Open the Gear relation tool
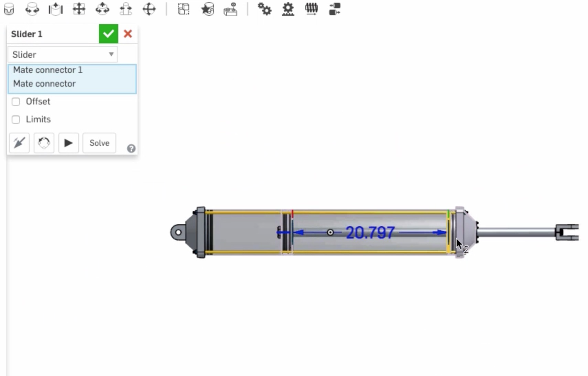Image resolution: width=588 pixels, height=376 pixels. 264,9
